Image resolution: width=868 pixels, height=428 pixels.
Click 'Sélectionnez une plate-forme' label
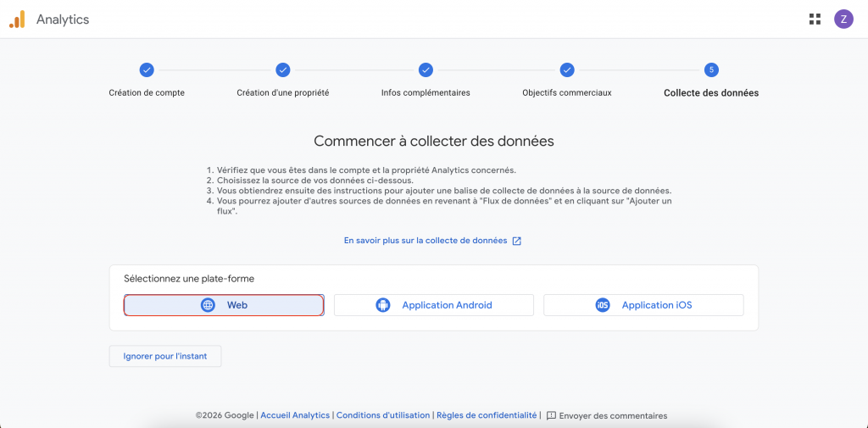[189, 279]
